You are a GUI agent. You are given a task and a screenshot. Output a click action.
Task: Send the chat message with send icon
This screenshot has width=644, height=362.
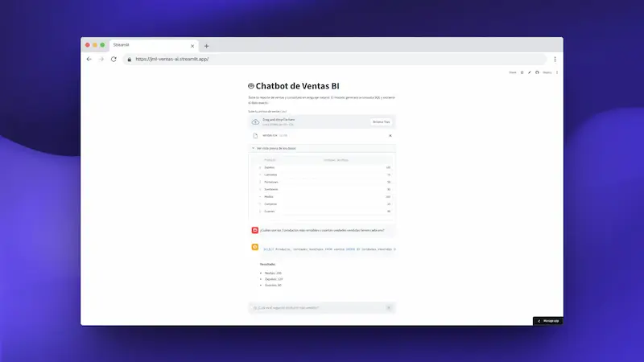(389, 308)
